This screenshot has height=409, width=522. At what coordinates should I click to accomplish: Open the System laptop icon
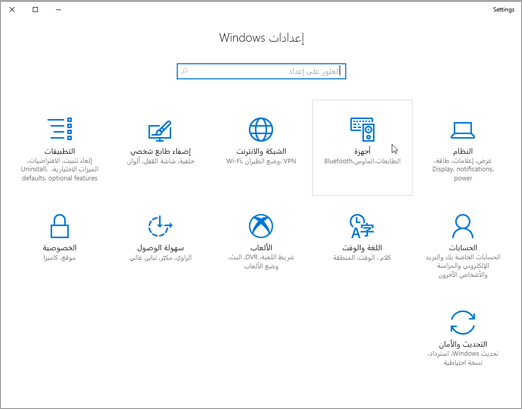[463, 130]
